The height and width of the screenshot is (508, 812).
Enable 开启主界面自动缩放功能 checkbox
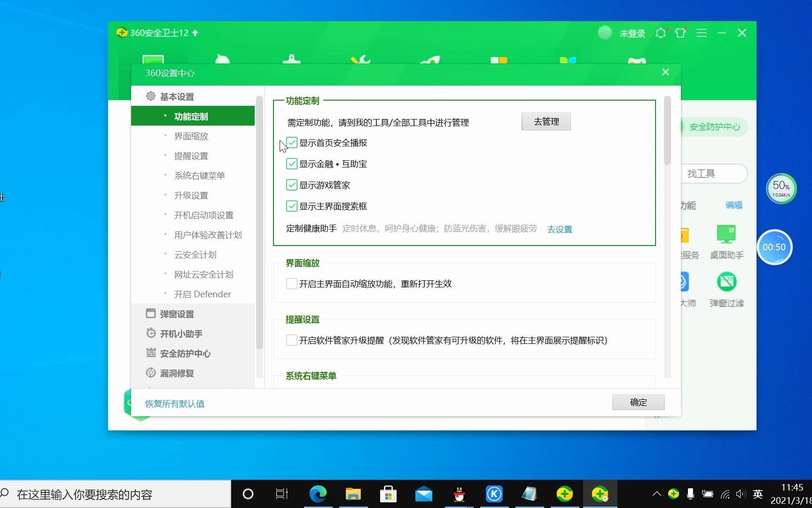coord(291,284)
